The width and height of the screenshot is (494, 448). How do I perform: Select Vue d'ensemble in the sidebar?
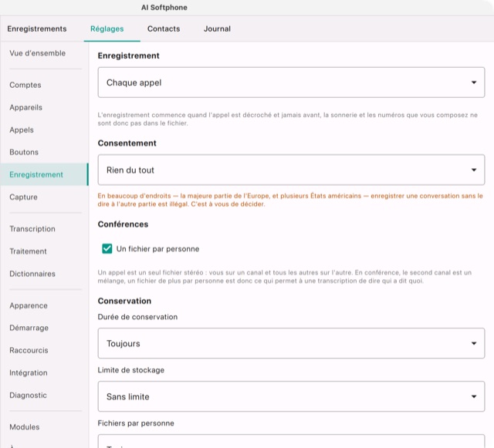(x=38, y=53)
